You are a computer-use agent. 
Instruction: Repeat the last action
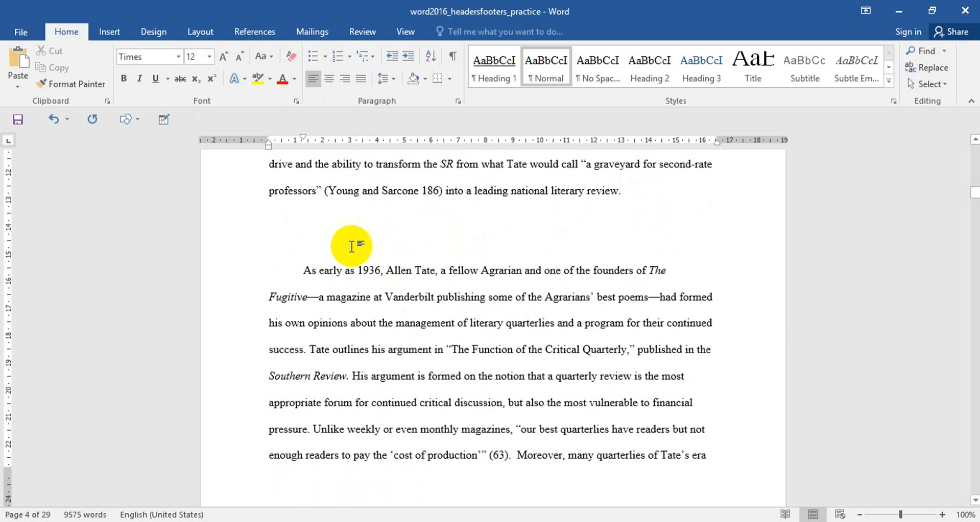click(x=92, y=119)
